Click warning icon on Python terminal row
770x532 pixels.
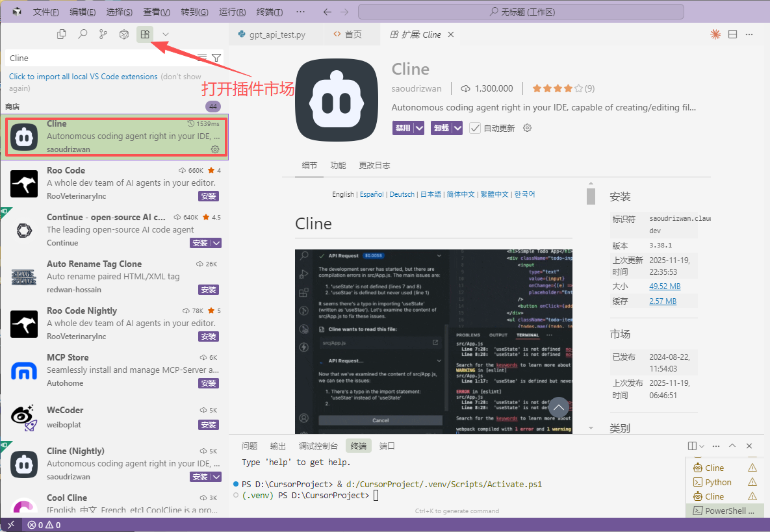tap(752, 482)
